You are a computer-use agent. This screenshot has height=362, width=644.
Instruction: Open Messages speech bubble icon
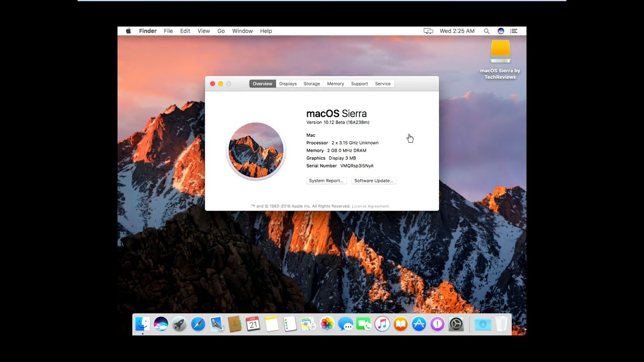click(345, 324)
